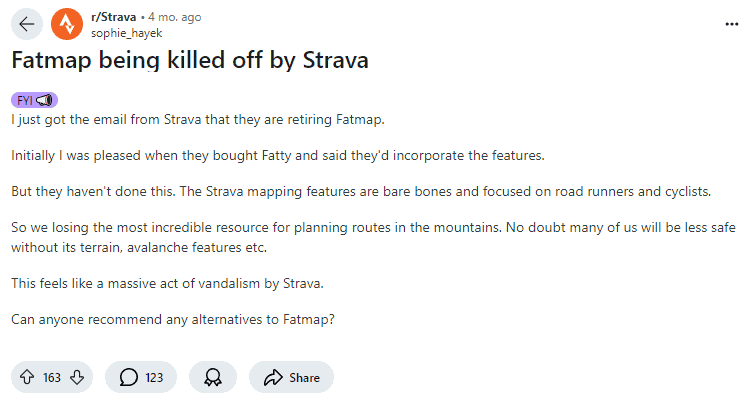Image resolution: width=756 pixels, height=407 pixels.
Task: Click the Share button label
Action: point(304,378)
